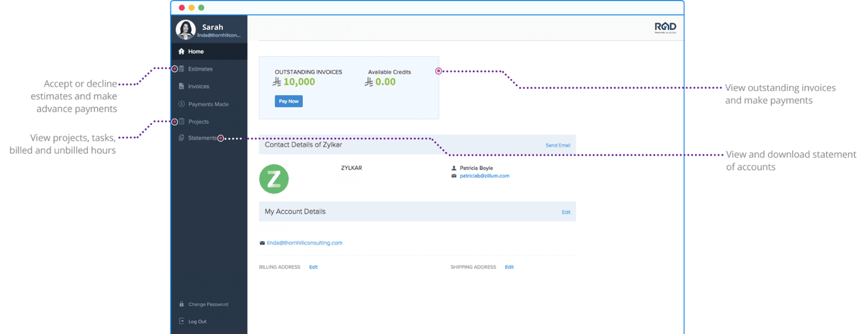Screen dimensions: 868x334
Task: Click the outstanding invoices amount 10,000
Action: coord(299,82)
